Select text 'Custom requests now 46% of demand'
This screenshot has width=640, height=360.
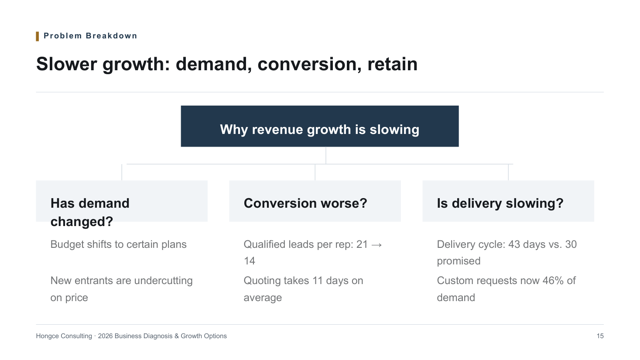pos(506,289)
